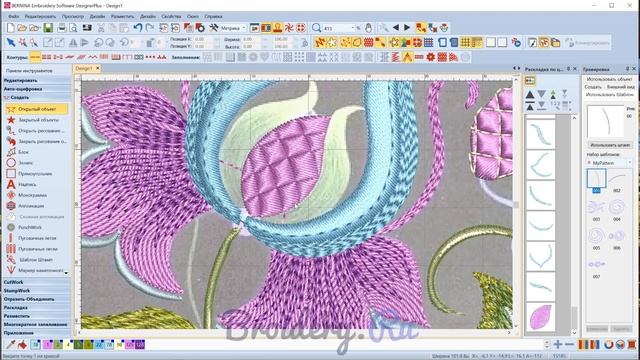
Task: Pick the blue Select Object arrow tool
Action: click(x=11, y=42)
